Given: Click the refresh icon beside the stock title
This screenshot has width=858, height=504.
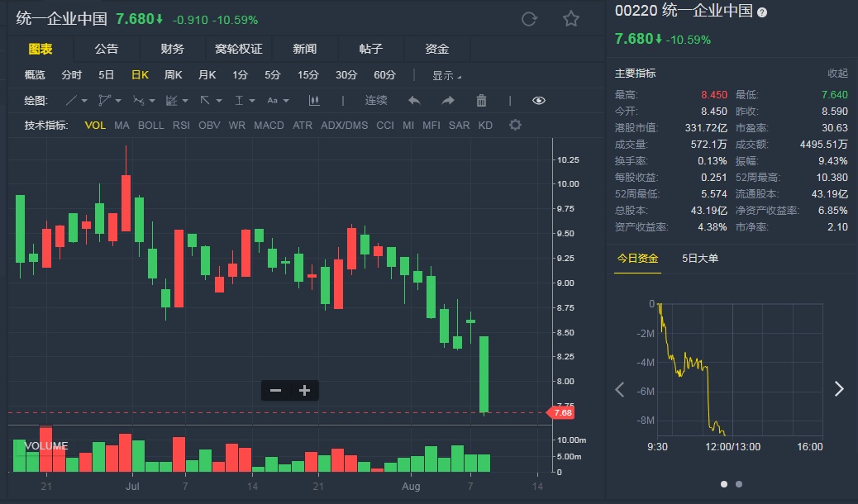Looking at the screenshot, I should (530, 19).
